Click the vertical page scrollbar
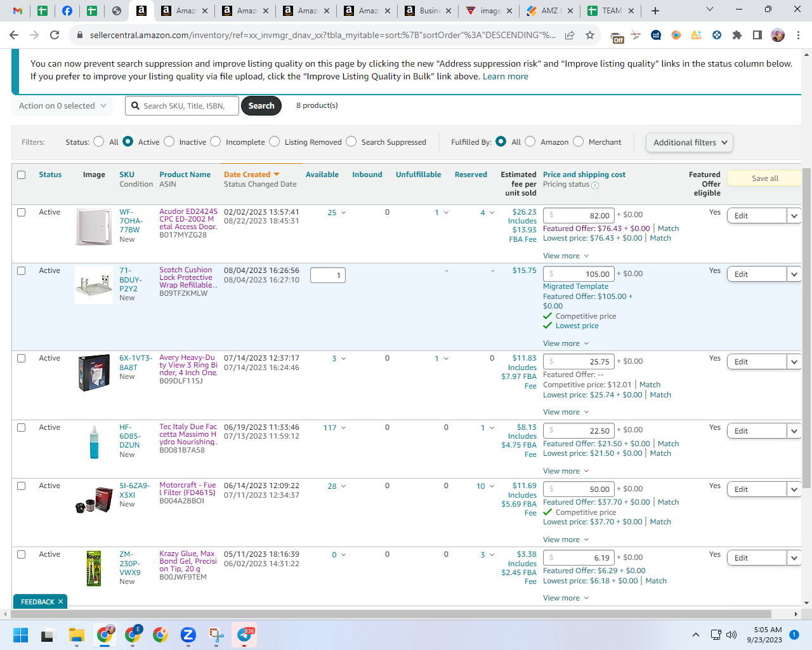This screenshot has height=650, width=812. [x=806, y=328]
